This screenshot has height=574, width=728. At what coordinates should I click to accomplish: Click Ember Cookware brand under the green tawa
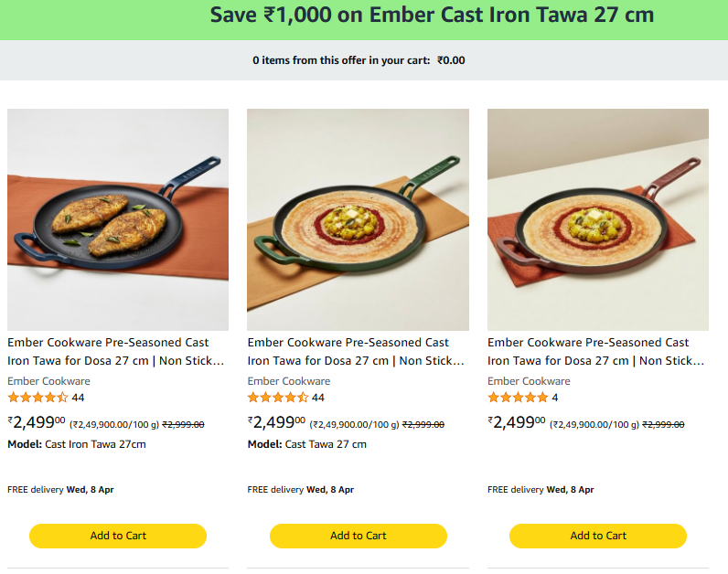point(288,381)
